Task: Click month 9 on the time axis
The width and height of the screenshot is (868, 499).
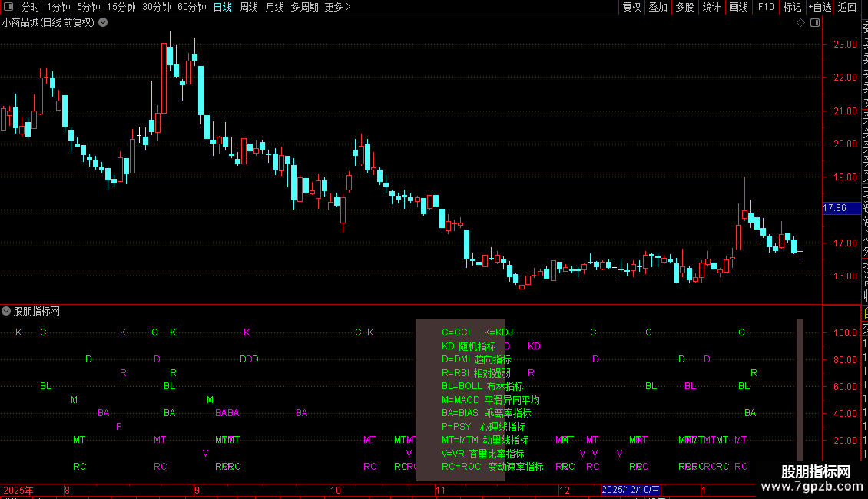Action: pyautogui.click(x=197, y=490)
